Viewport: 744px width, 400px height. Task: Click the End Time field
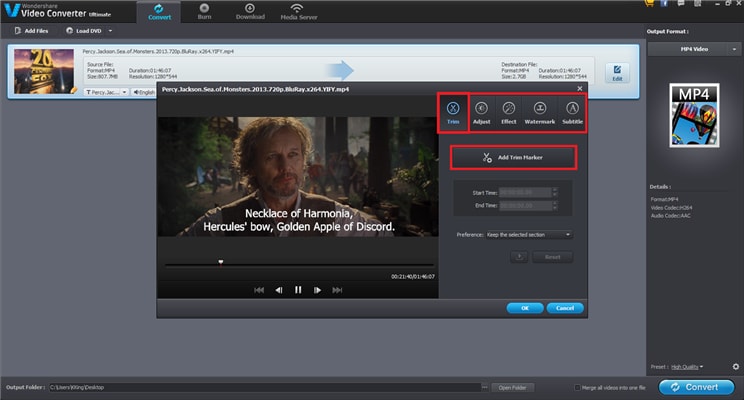click(525, 205)
